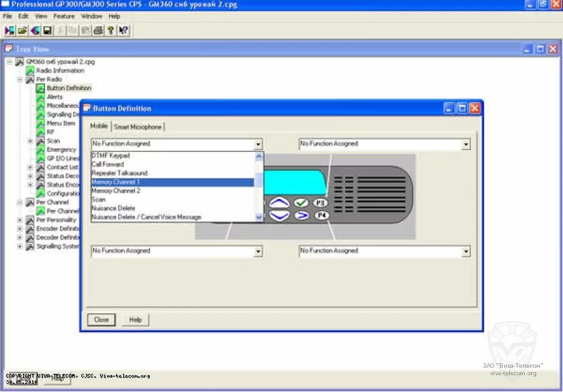The height and width of the screenshot is (392, 563).
Task: Click the context help pointer icon
Action: click(x=123, y=31)
